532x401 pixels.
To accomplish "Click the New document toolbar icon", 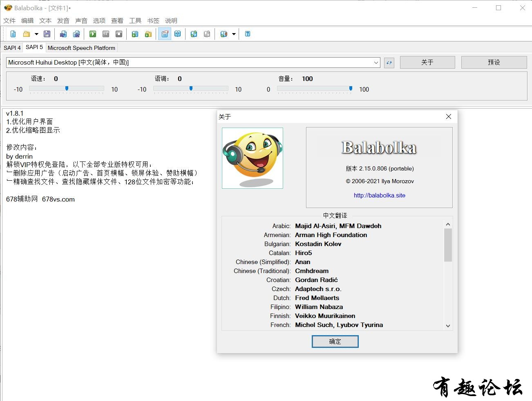I will (x=13, y=34).
